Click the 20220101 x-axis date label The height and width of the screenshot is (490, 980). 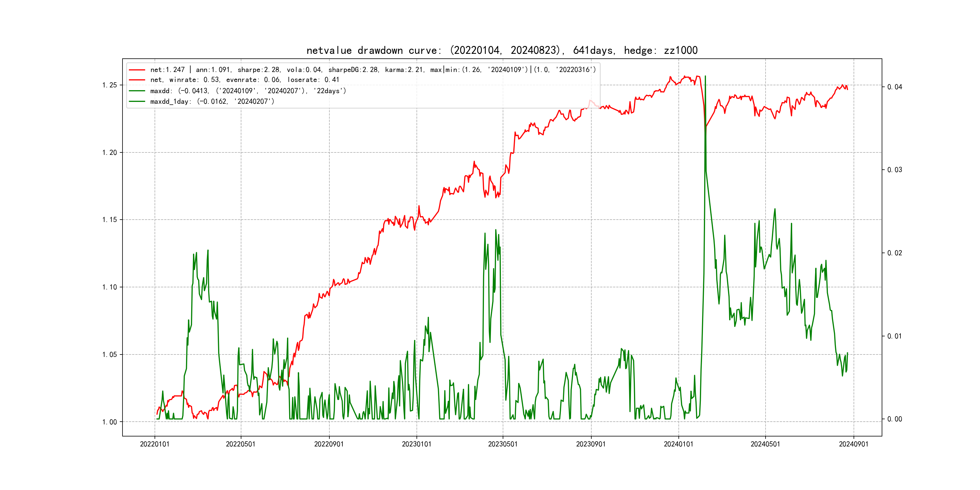[155, 444]
